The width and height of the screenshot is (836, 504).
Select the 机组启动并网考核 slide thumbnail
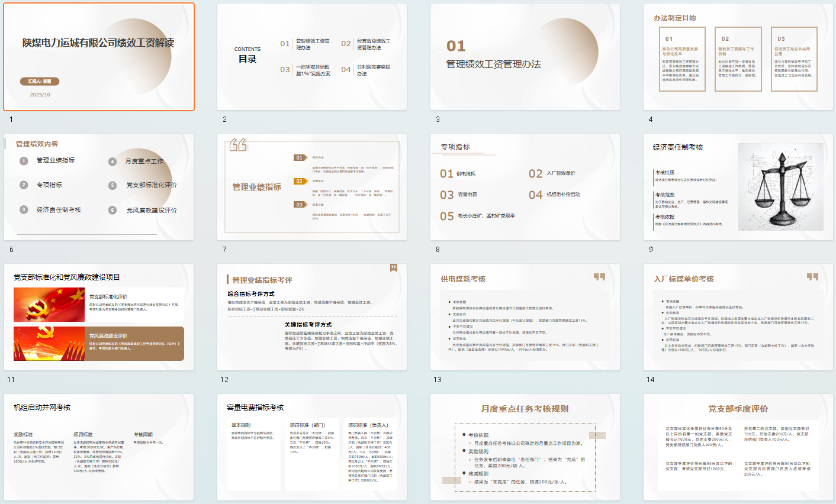(x=99, y=447)
